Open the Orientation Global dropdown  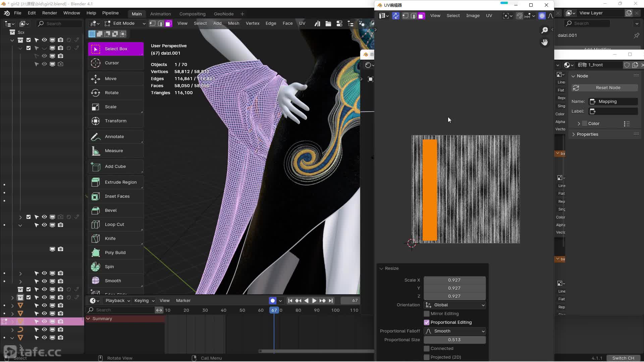coord(455,305)
